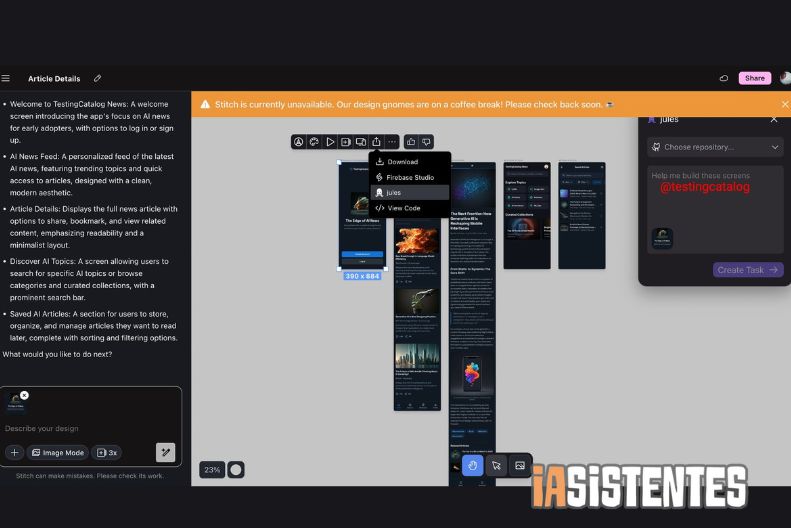Open the 23% zoom level control
Screen dimensions: 791x528
[x=212, y=469]
